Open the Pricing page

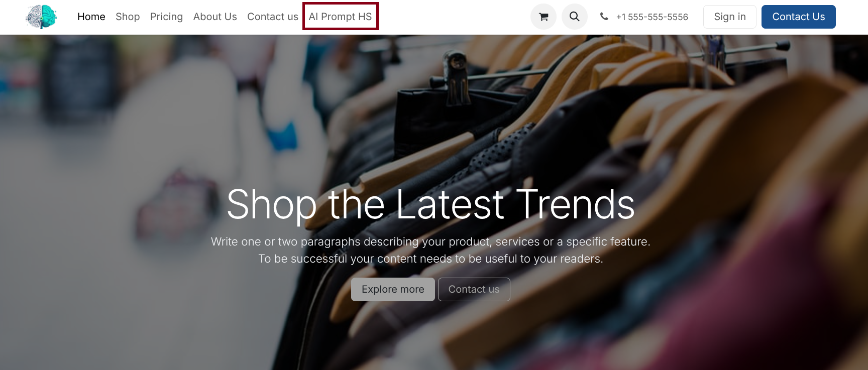(166, 17)
